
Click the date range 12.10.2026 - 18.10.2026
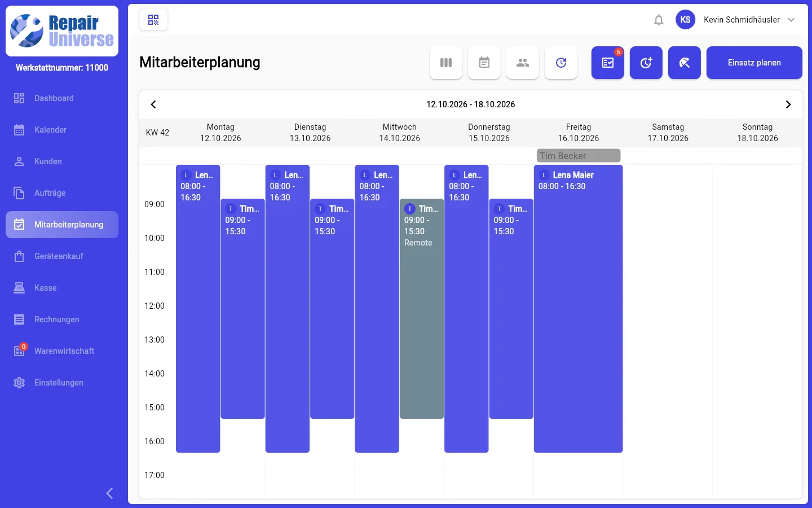point(471,104)
